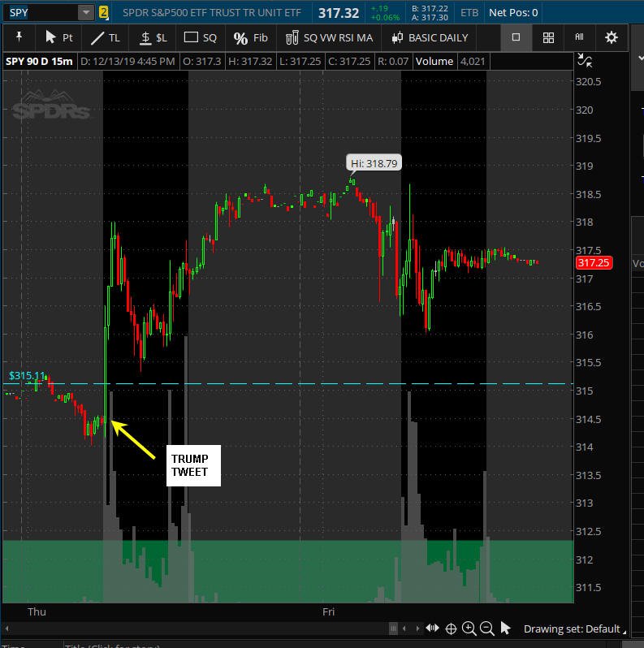Select the pin drawing tool icon
This screenshot has width=644, height=648.
tap(19, 37)
